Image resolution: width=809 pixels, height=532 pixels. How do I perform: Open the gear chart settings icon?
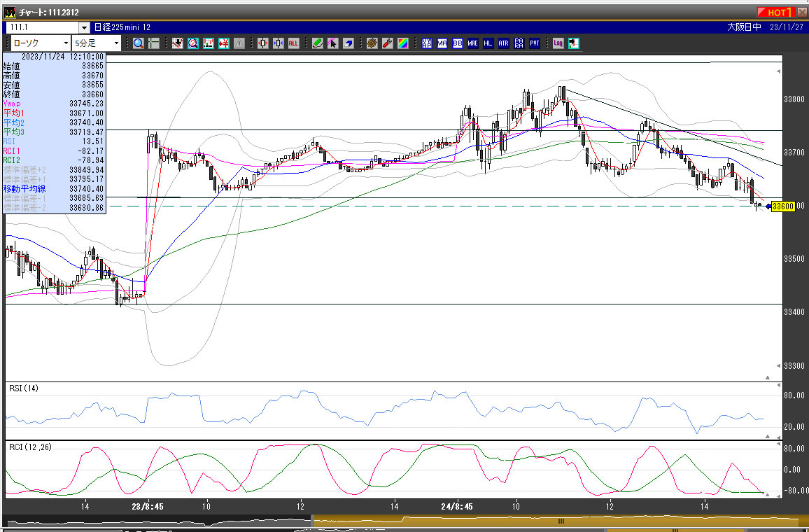(372, 43)
